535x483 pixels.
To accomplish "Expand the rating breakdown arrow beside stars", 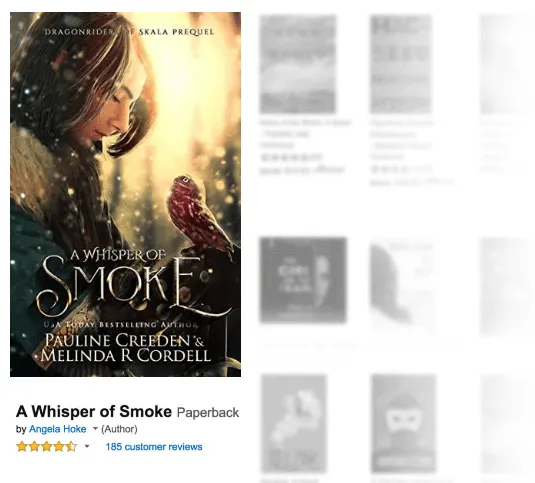I will pos(87,446).
